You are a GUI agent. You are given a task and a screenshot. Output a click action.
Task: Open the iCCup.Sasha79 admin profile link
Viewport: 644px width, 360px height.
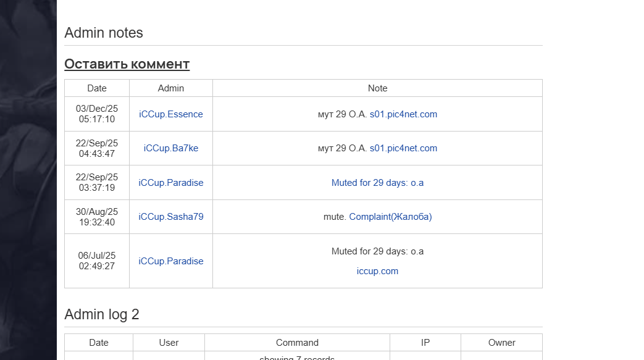(171, 217)
